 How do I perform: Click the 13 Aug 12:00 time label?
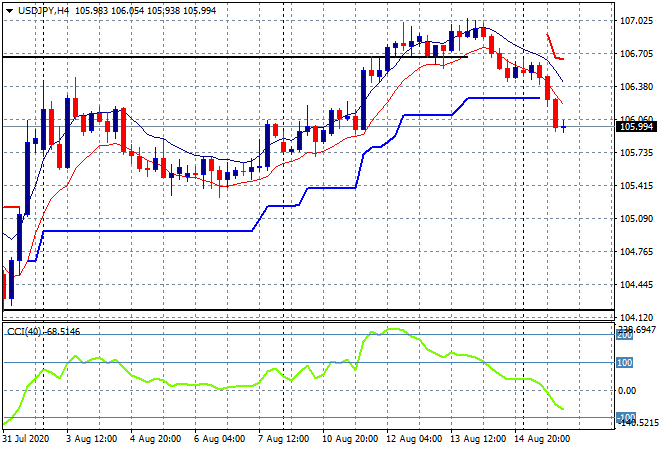click(x=478, y=439)
